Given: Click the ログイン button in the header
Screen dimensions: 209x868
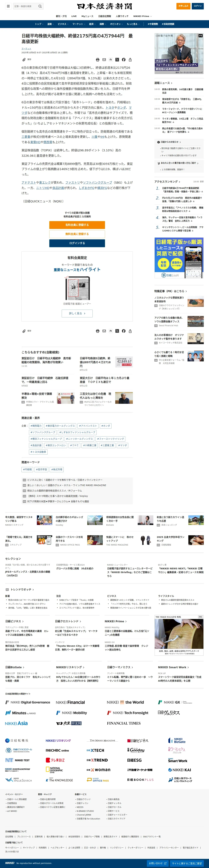Looking at the screenshot, I should click(198, 6).
